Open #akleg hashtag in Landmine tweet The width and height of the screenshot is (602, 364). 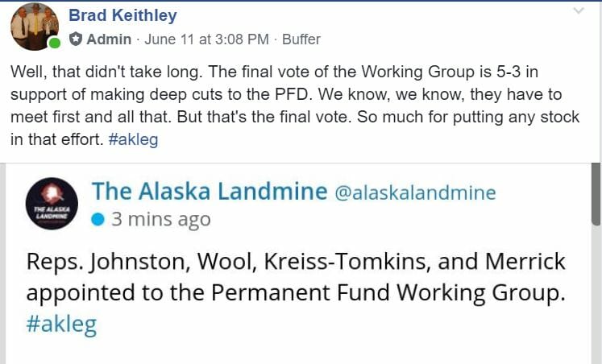pyautogui.click(x=61, y=324)
